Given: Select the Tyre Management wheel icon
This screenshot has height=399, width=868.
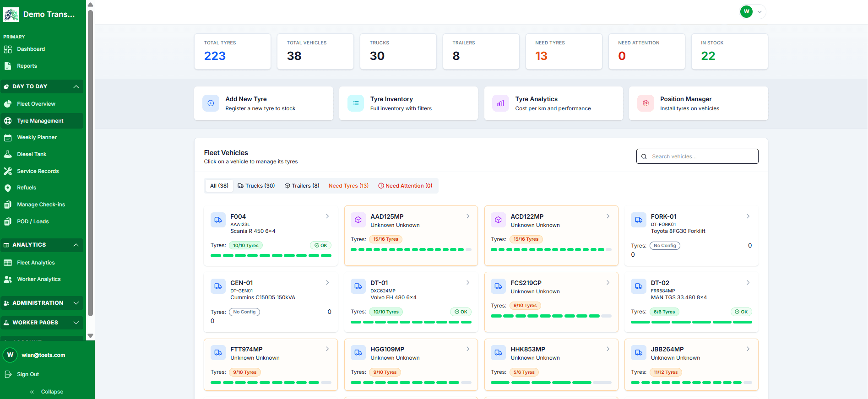Looking at the screenshot, I should pos(8,121).
